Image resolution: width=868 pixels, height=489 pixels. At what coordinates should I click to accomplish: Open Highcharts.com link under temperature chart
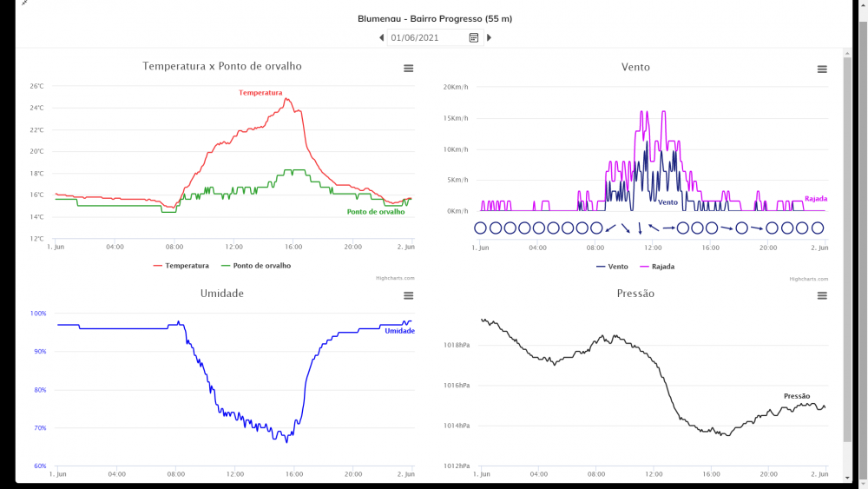[395, 278]
